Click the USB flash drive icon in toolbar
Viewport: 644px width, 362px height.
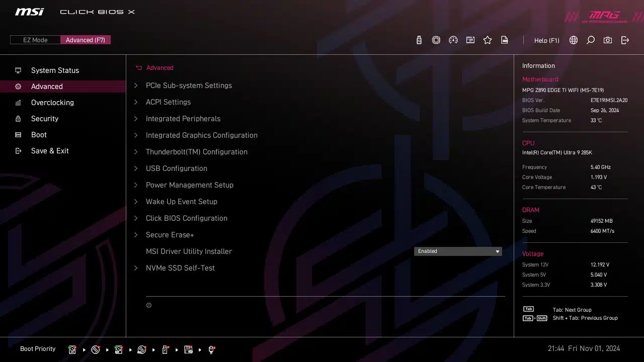pos(419,40)
